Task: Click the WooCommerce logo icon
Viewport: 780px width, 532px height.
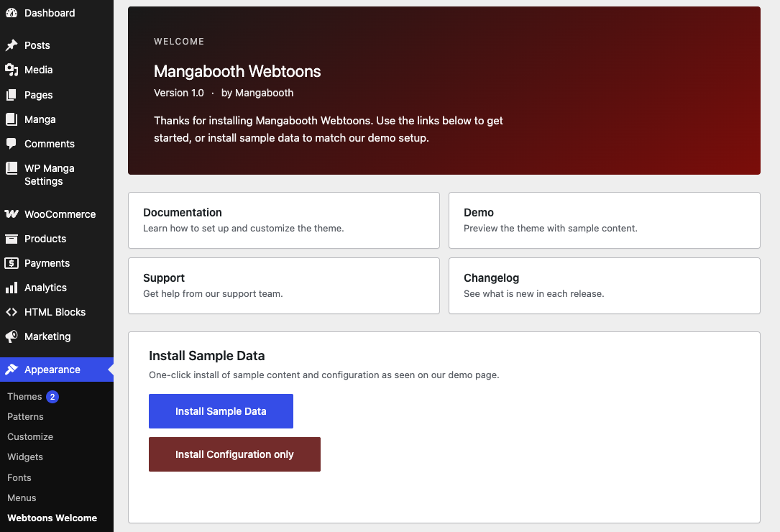Action: coord(12,214)
